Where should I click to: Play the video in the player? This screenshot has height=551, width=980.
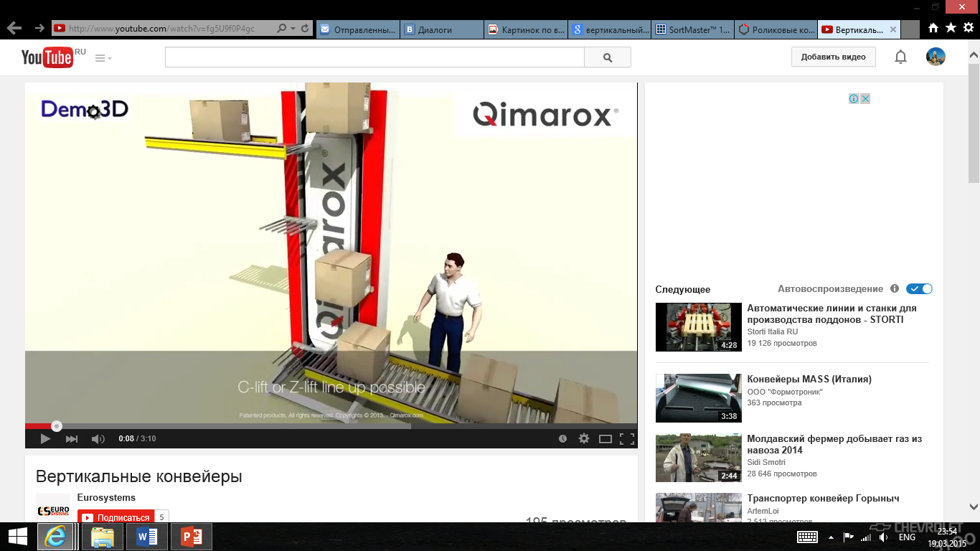(44, 438)
